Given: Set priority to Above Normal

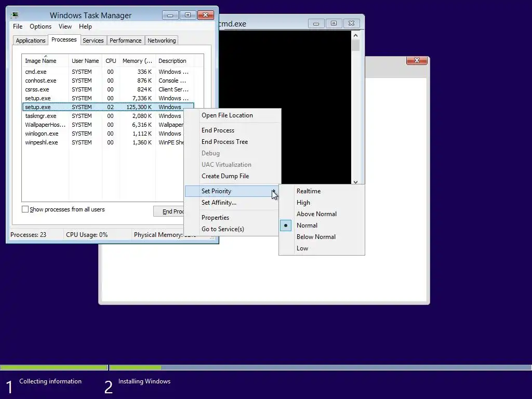Looking at the screenshot, I should pos(316,214).
